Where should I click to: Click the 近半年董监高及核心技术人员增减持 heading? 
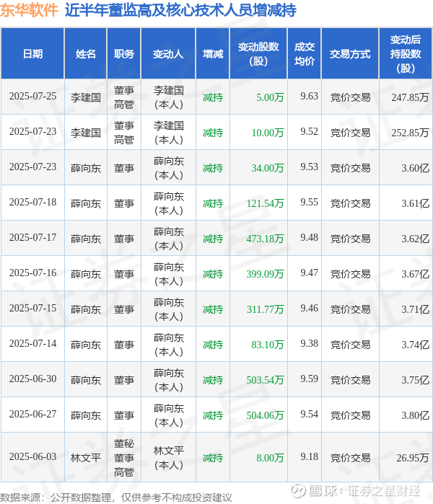(x=180, y=10)
